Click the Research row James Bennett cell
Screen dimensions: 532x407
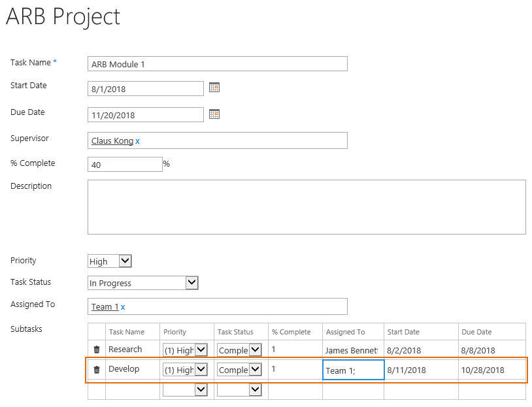pos(352,350)
